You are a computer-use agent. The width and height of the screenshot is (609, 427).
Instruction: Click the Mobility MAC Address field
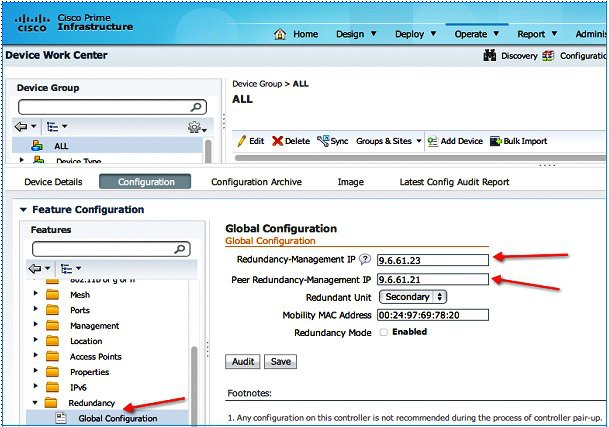tap(433, 315)
